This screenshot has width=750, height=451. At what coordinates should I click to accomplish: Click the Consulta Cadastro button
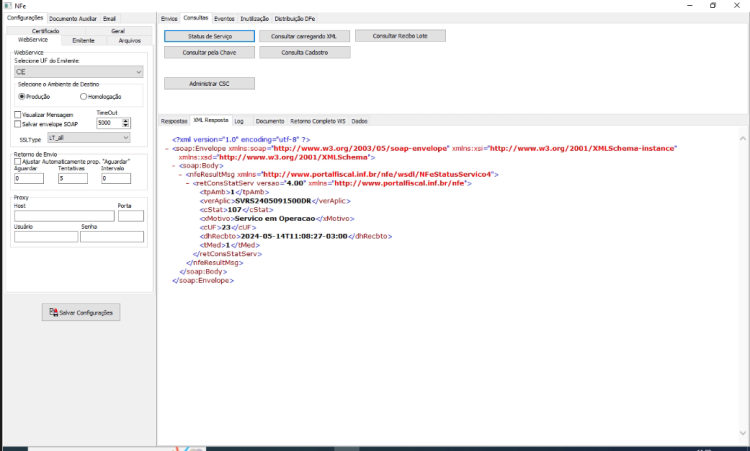point(305,53)
